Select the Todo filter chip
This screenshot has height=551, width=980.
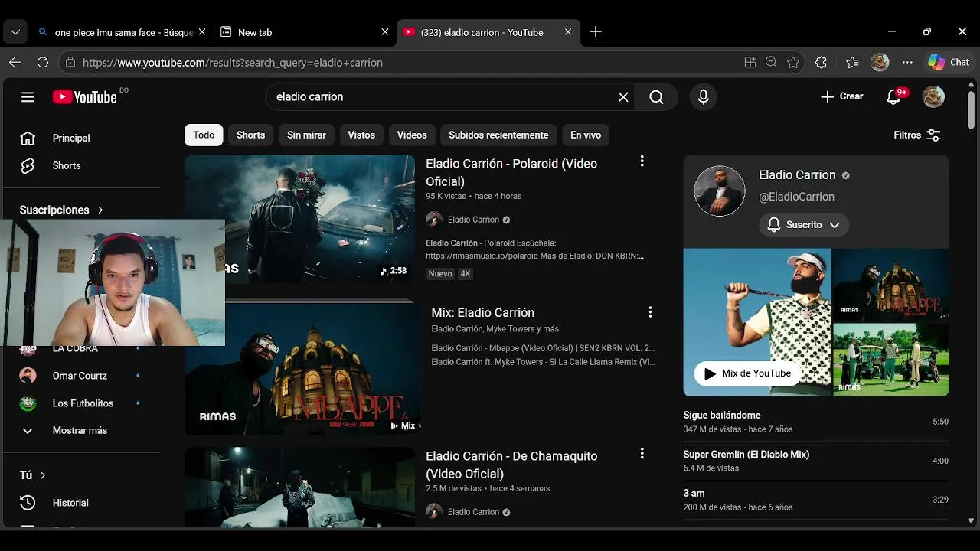[x=204, y=135]
